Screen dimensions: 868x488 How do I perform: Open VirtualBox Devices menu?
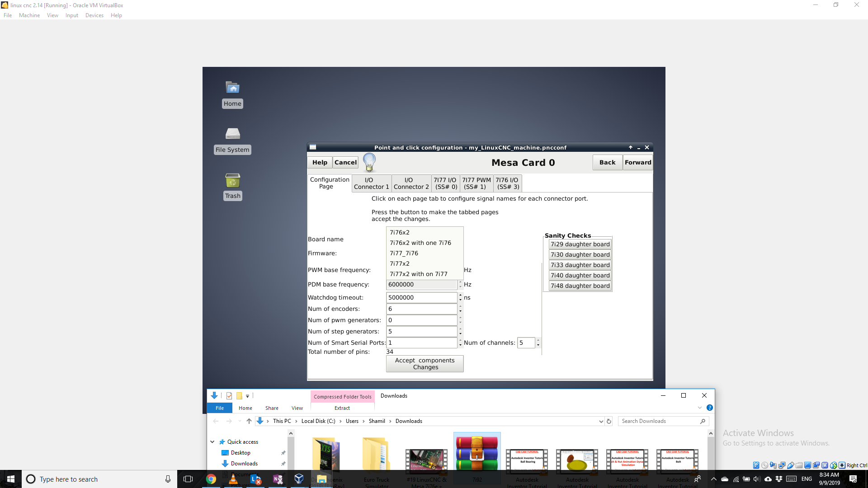94,15
